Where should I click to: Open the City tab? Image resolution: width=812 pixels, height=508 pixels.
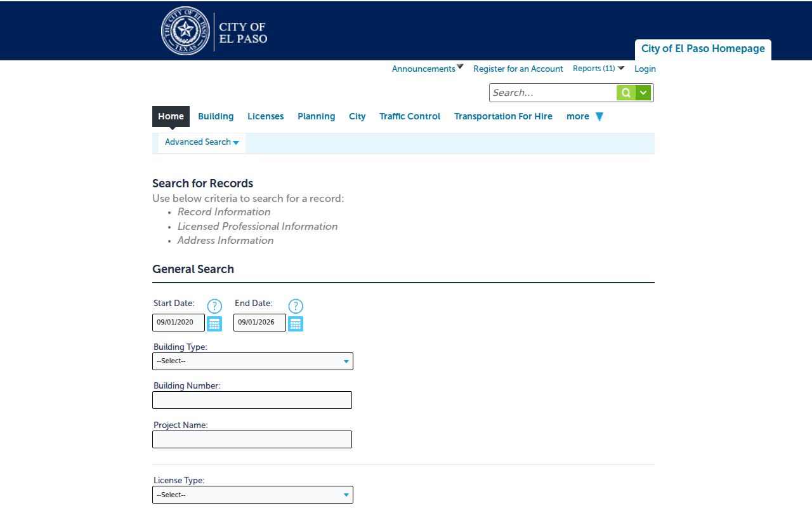tap(357, 116)
